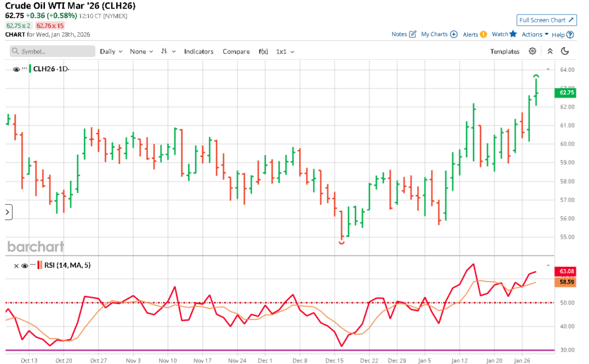Remove the RSI indicator pane
Screen dimensions: 589x364
(16, 266)
